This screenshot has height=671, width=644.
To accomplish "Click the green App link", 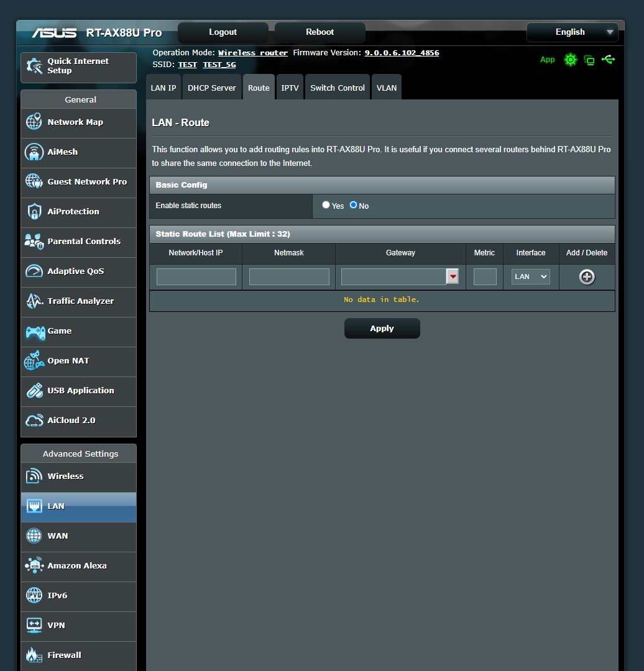I will pyautogui.click(x=547, y=60).
